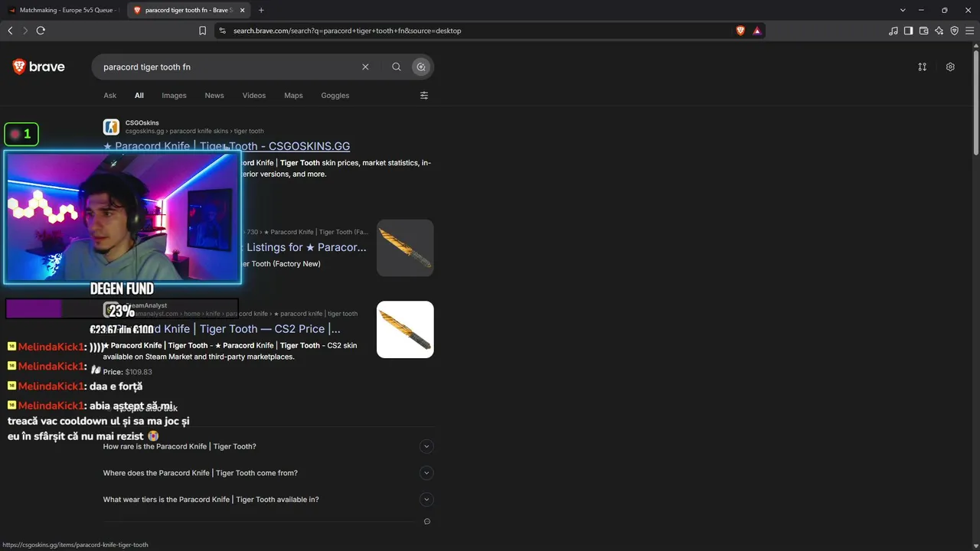Open the Brave Wallet icon
The image size is (980, 551).
[x=923, y=31]
